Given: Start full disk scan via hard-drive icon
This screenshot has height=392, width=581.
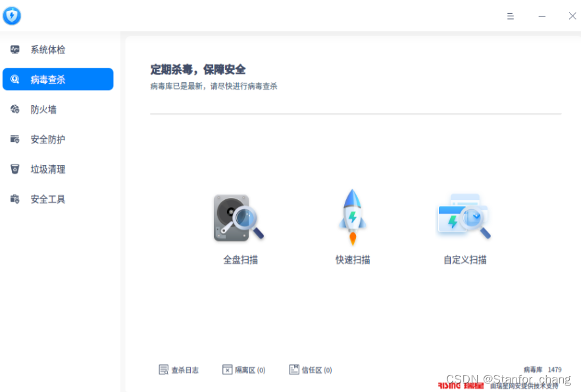Looking at the screenshot, I should pyautogui.click(x=238, y=218).
